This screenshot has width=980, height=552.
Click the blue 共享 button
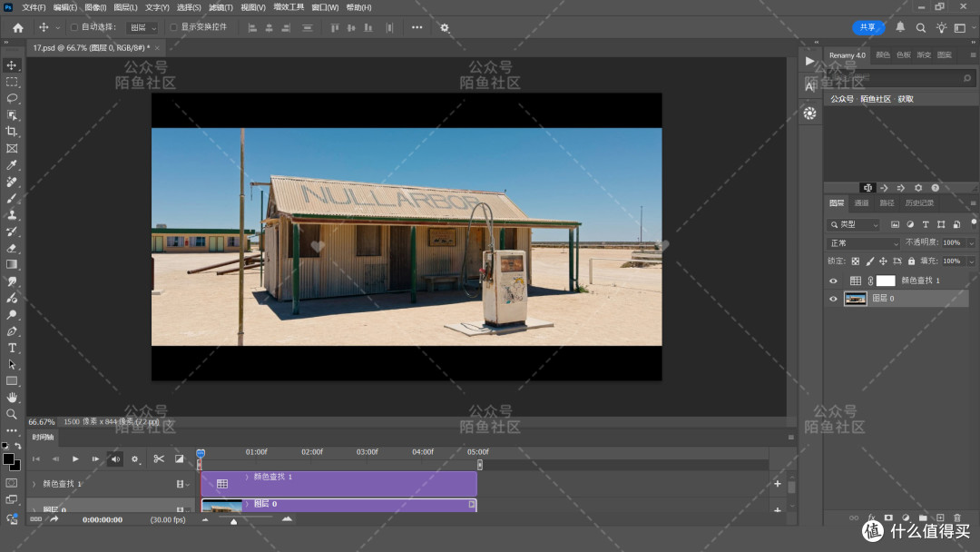pos(867,27)
